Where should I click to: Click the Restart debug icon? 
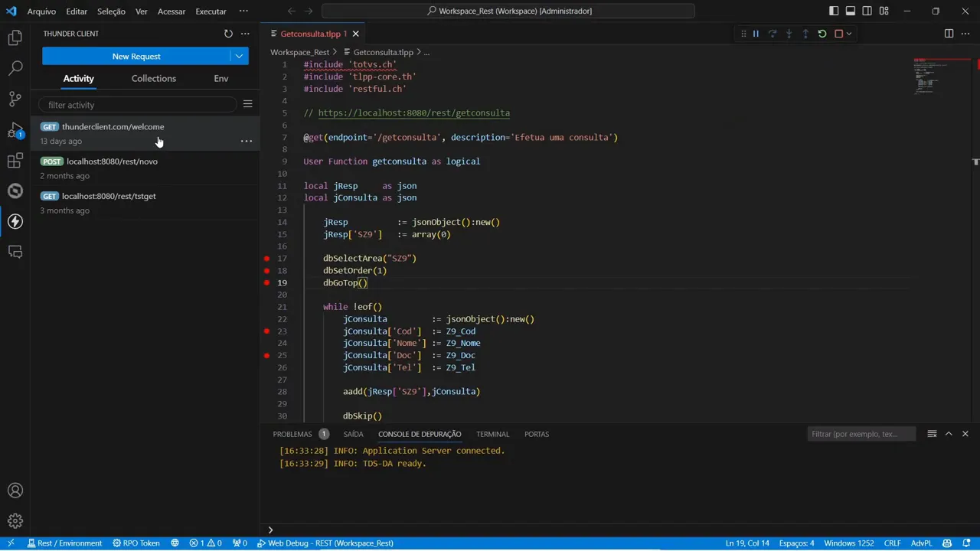pos(822,33)
